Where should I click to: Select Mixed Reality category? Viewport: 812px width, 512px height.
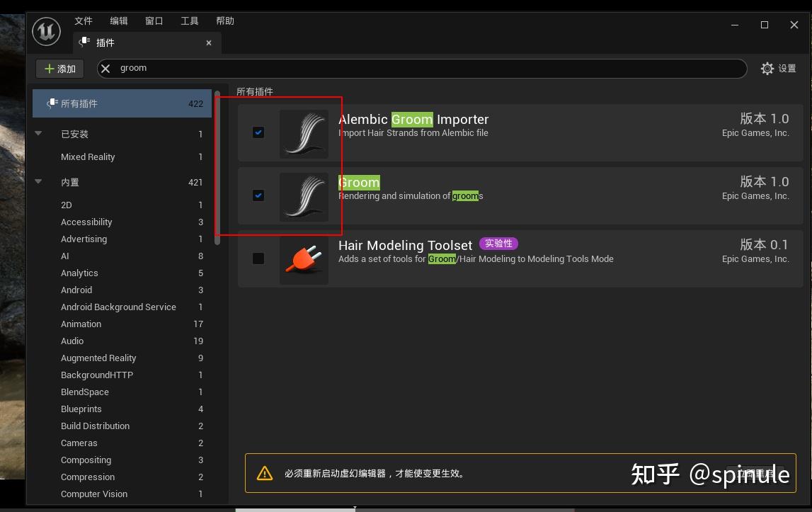(122, 157)
